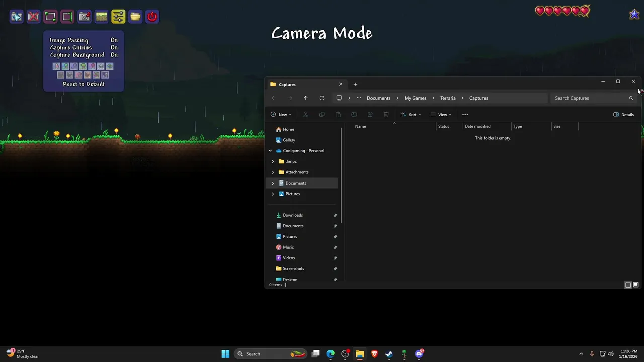644x362 pixels.
Task: Click the Up directory arrow
Action: [305, 98]
